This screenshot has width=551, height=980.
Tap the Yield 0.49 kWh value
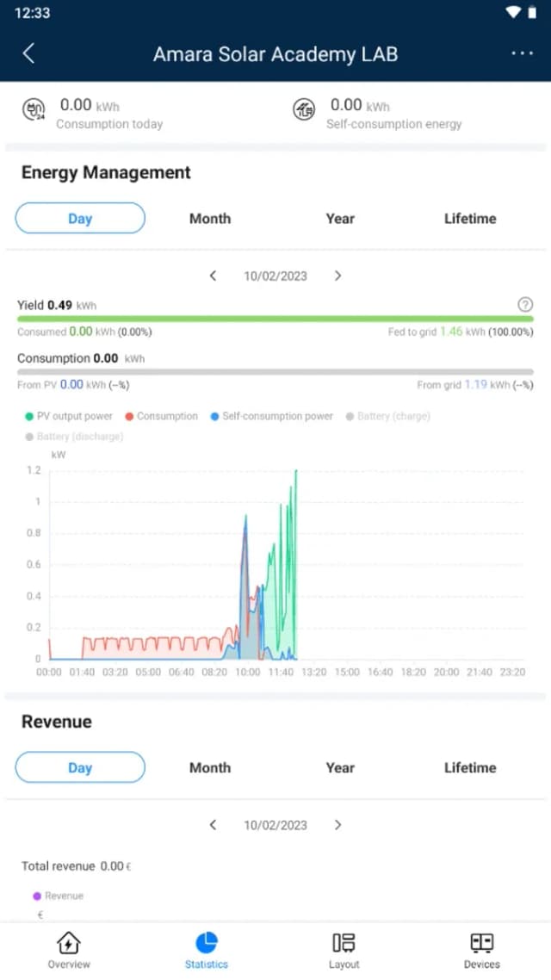57,305
